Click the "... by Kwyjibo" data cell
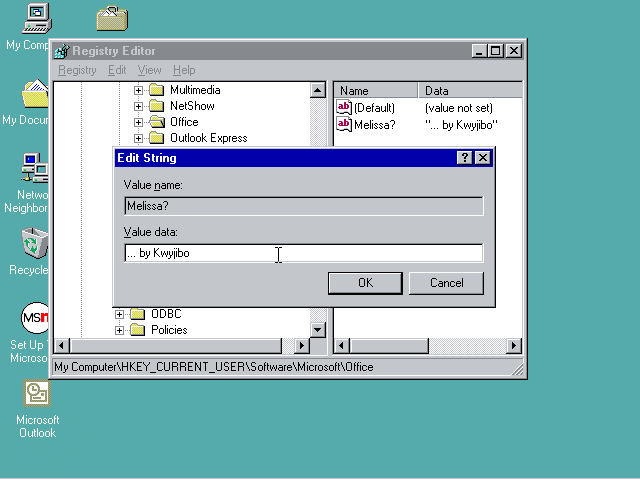 pyautogui.click(x=461, y=124)
